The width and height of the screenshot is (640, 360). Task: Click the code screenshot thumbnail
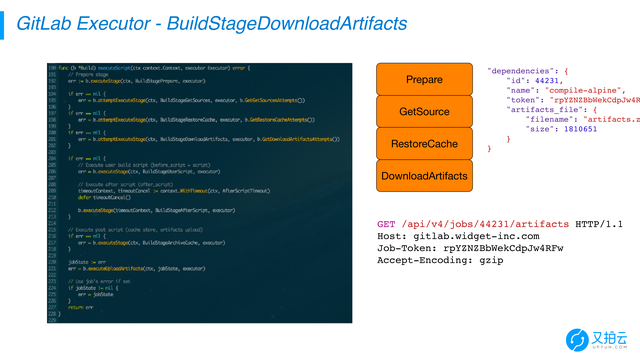tap(200, 193)
